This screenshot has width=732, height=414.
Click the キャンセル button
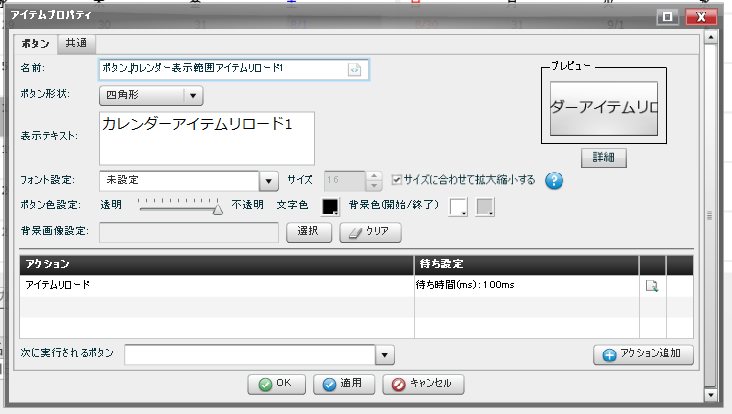423,384
